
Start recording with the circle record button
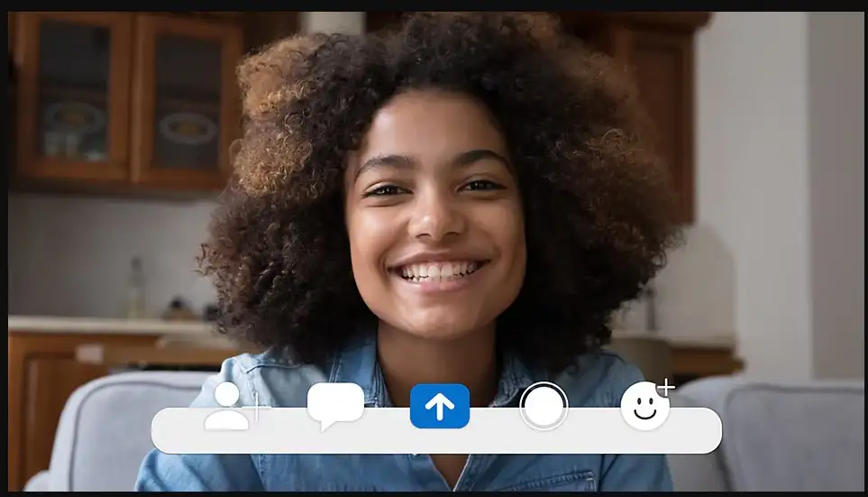544,406
